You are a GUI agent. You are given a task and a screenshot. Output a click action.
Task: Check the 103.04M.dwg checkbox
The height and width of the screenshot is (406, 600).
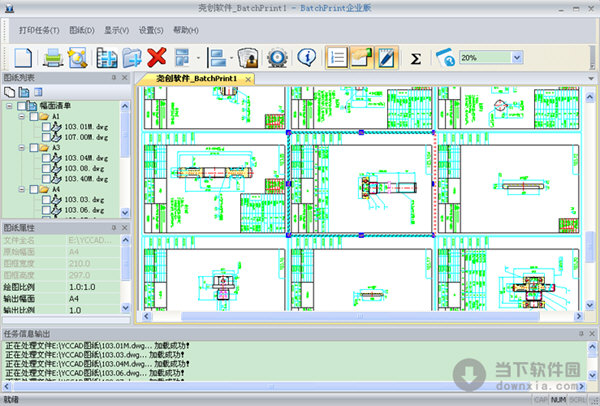click(46, 158)
